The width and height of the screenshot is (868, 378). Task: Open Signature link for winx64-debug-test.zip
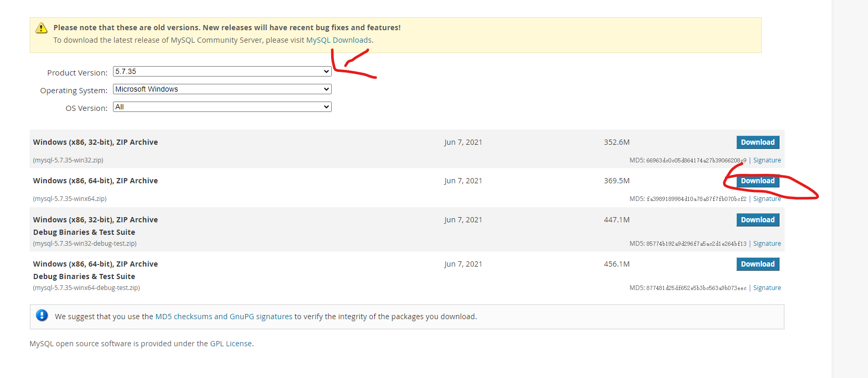767,288
